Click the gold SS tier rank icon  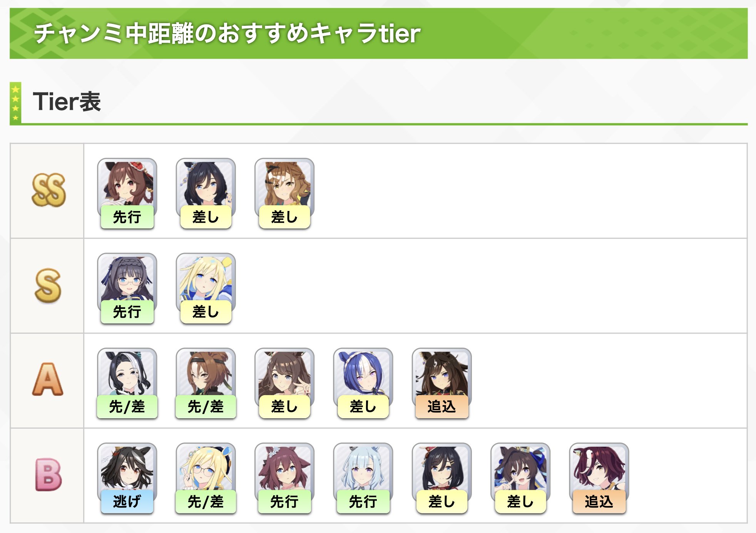[x=49, y=190]
